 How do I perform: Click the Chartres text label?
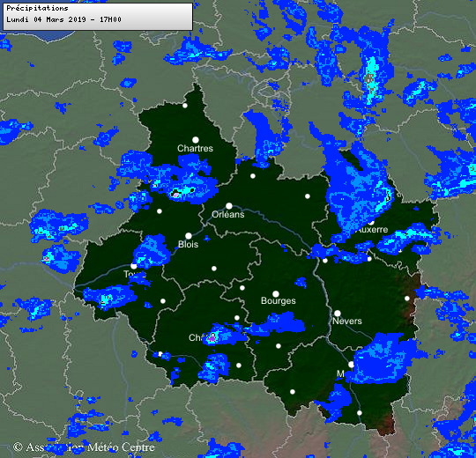pyautogui.click(x=195, y=148)
